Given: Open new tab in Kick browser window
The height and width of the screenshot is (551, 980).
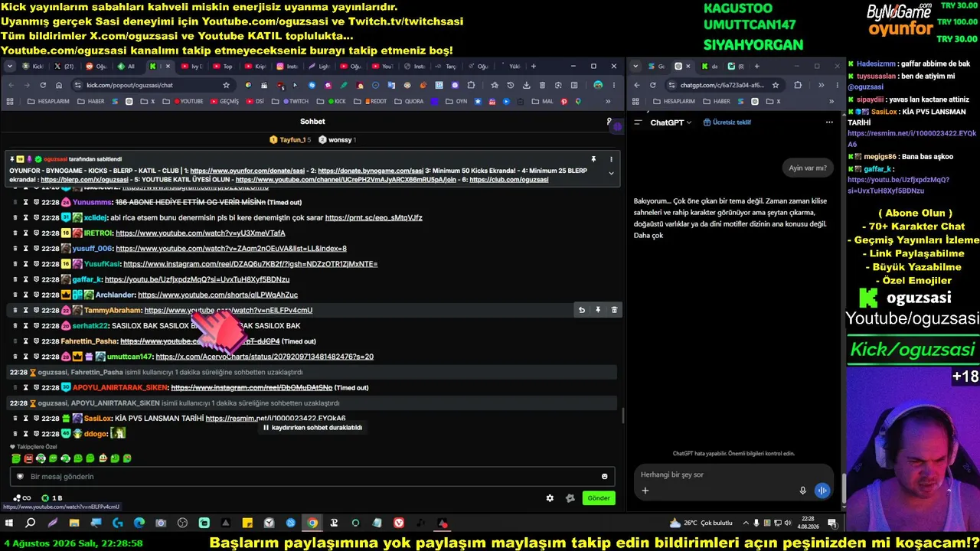Looking at the screenshot, I should click(534, 67).
